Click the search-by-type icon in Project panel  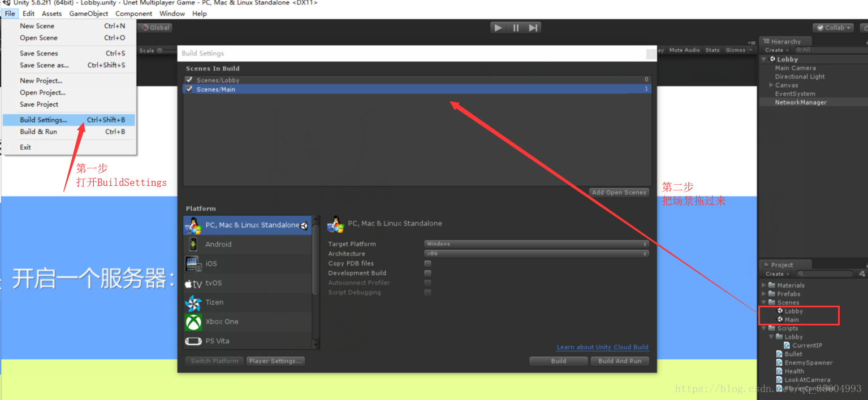click(862, 273)
